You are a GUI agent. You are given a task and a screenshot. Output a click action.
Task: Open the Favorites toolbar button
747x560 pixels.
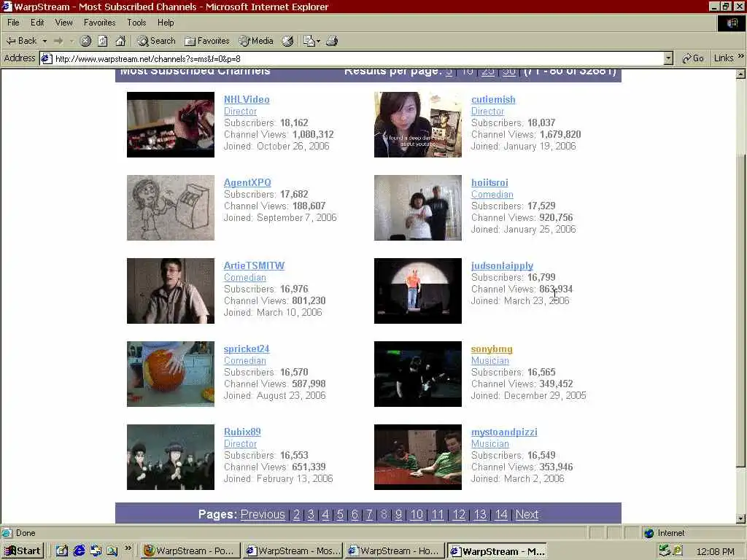coord(207,41)
